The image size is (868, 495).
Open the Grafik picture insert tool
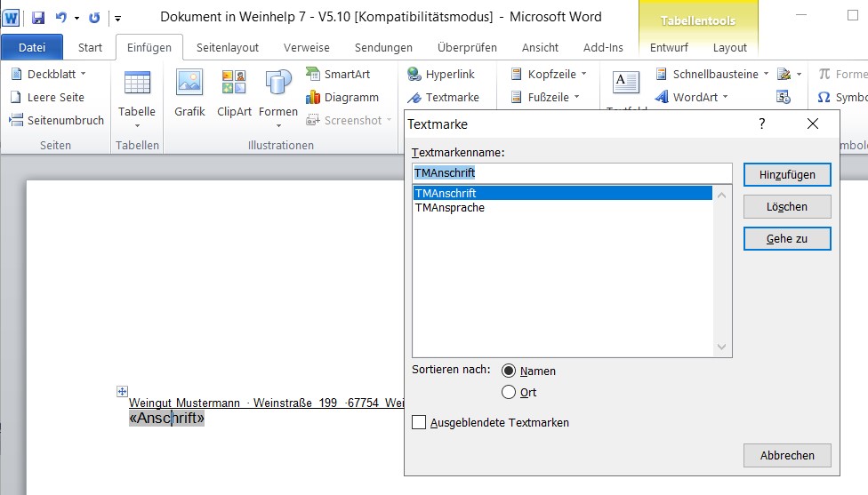point(189,94)
